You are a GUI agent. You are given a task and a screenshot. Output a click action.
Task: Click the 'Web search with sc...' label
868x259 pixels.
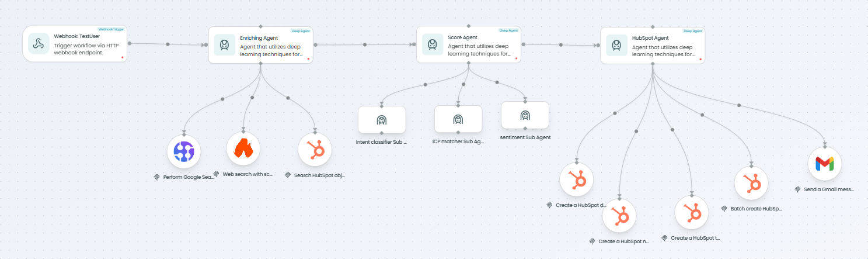click(247, 174)
